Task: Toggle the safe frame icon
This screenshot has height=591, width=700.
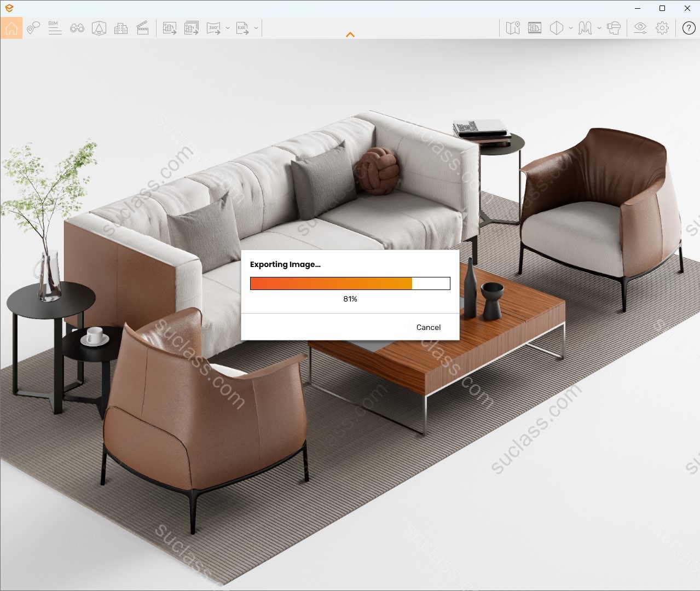Action: [x=99, y=28]
